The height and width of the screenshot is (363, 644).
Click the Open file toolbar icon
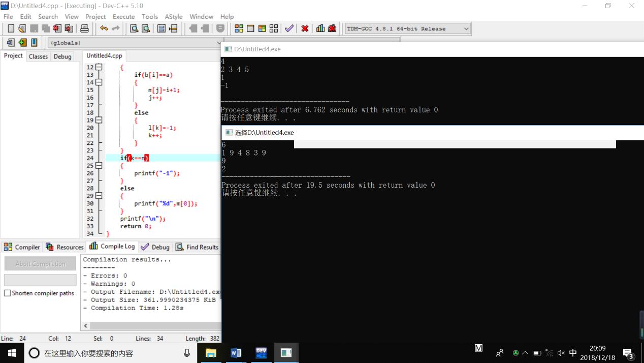(x=22, y=28)
